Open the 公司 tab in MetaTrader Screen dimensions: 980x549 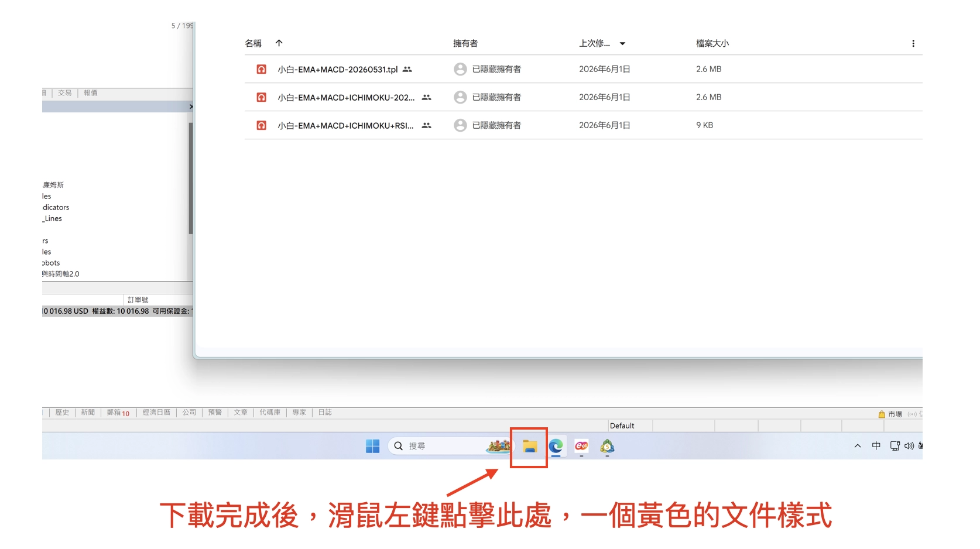click(189, 413)
